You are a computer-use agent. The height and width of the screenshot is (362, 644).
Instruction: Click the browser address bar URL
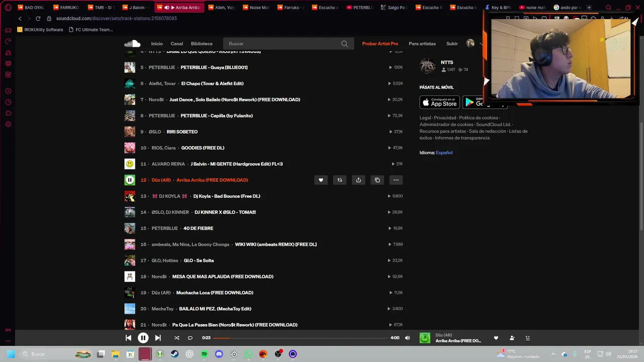pos(117,19)
